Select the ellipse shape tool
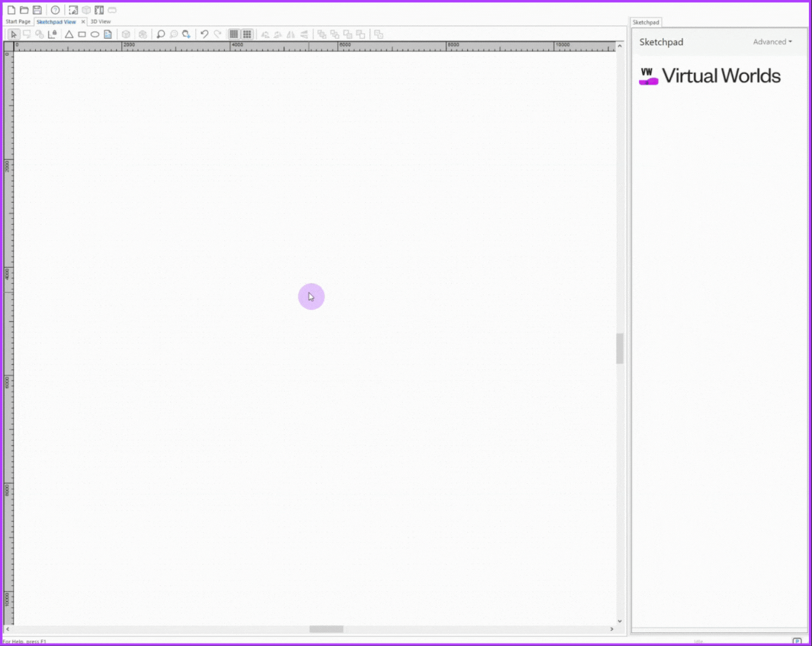 click(x=95, y=35)
